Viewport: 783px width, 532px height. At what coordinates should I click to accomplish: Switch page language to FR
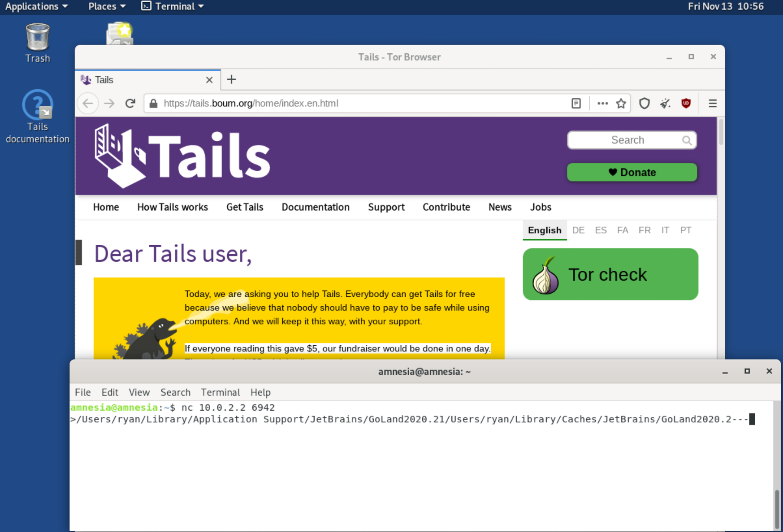[644, 230]
